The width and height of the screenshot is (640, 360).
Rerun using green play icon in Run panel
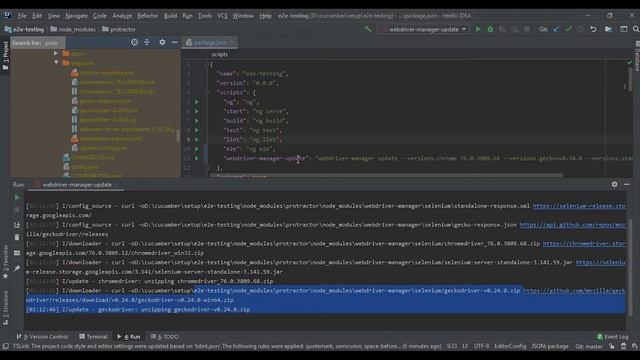17,198
